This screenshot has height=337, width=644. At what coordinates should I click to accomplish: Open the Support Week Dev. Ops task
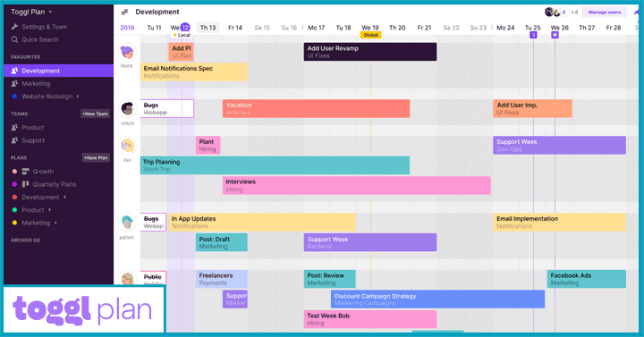tap(559, 146)
